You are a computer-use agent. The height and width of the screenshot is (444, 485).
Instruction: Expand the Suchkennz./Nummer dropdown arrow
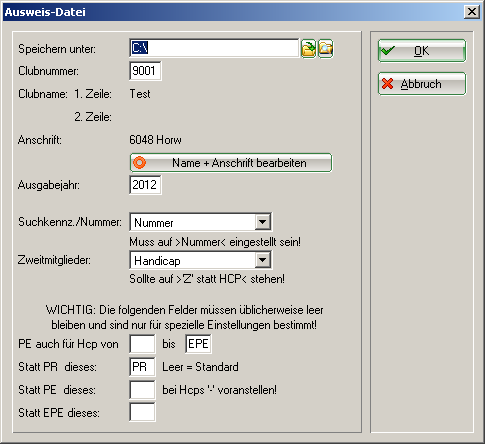(x=263, y=222)
